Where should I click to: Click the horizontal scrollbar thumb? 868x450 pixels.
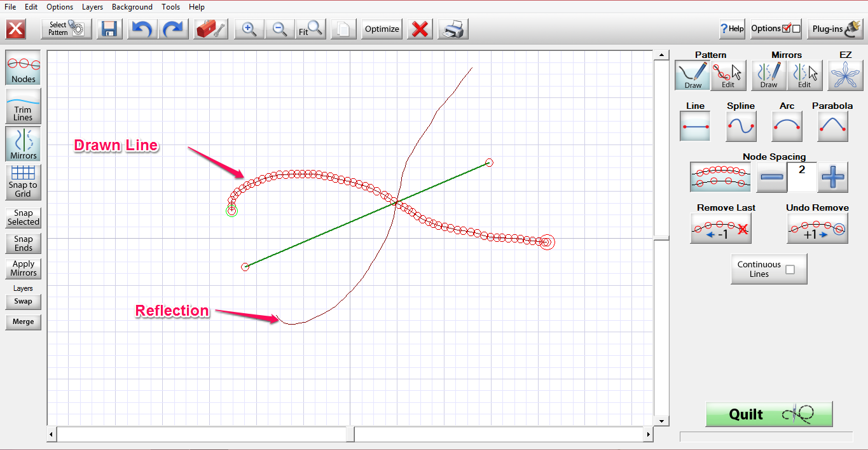coord(350,435)
